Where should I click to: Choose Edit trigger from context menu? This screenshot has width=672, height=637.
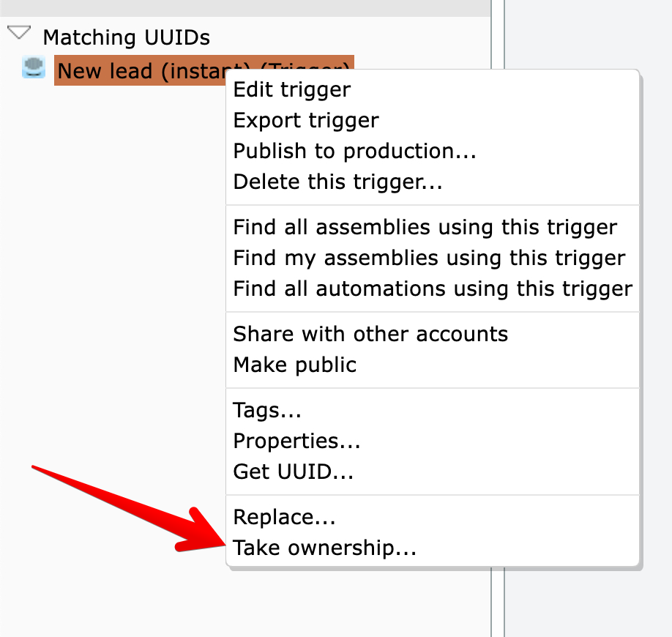291,90
